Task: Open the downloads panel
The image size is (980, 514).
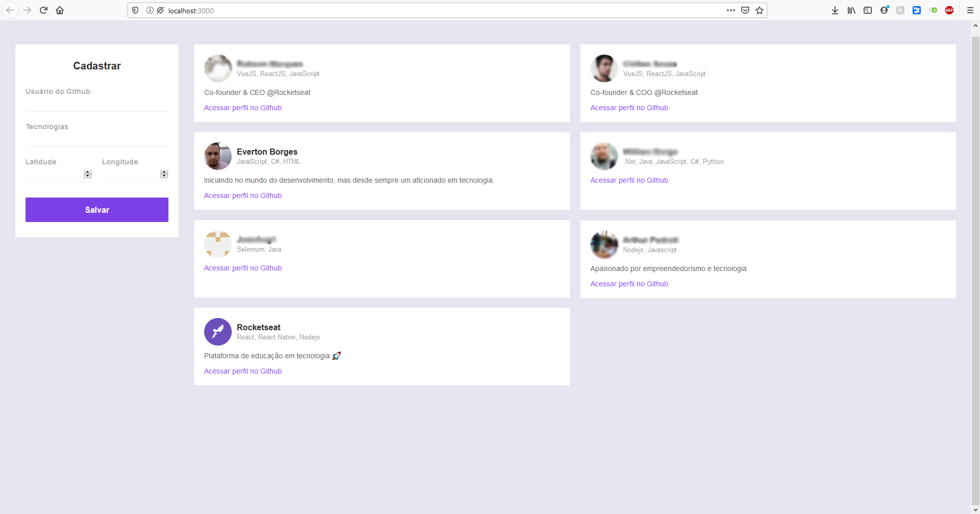Action: [835, 10]
